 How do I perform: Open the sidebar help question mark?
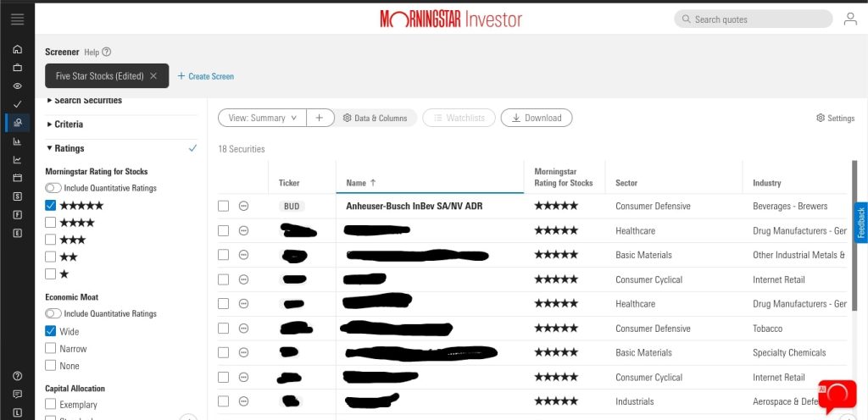click(x=17, y=376)
